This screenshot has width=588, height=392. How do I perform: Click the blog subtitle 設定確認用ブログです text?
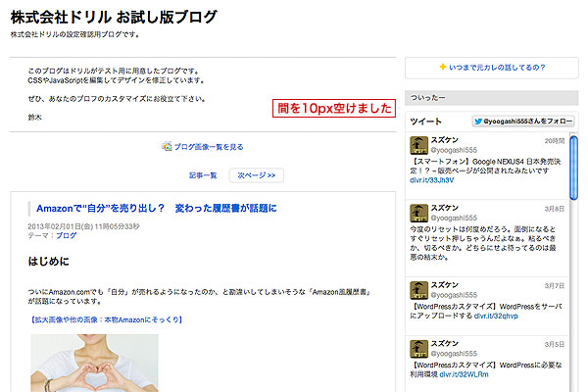point(75,34)
